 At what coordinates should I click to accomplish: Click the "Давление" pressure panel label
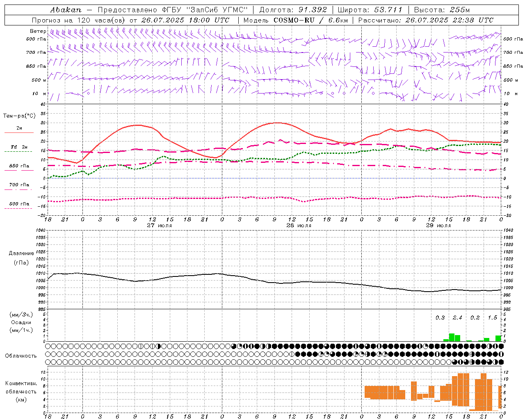(x=21, y=253)
